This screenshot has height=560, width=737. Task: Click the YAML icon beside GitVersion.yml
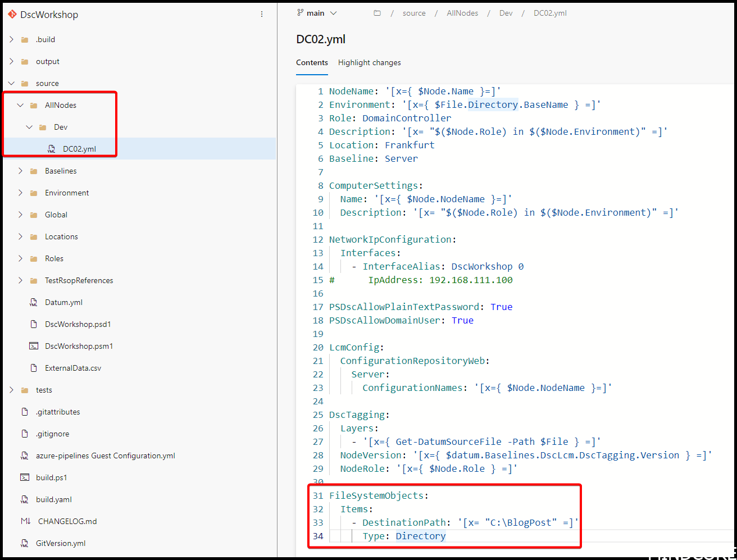pos(25,543)
